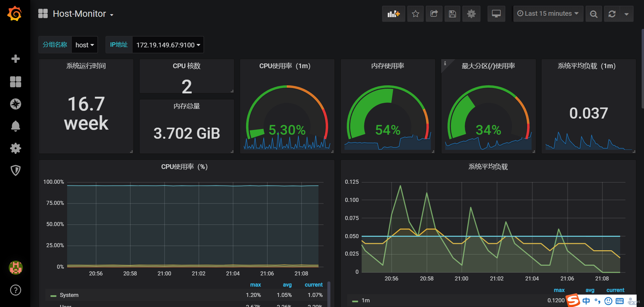Open the 系统平均负载（1m）panel title menu
The height and width of the screenshot is (307, 644).
point(587,66)
